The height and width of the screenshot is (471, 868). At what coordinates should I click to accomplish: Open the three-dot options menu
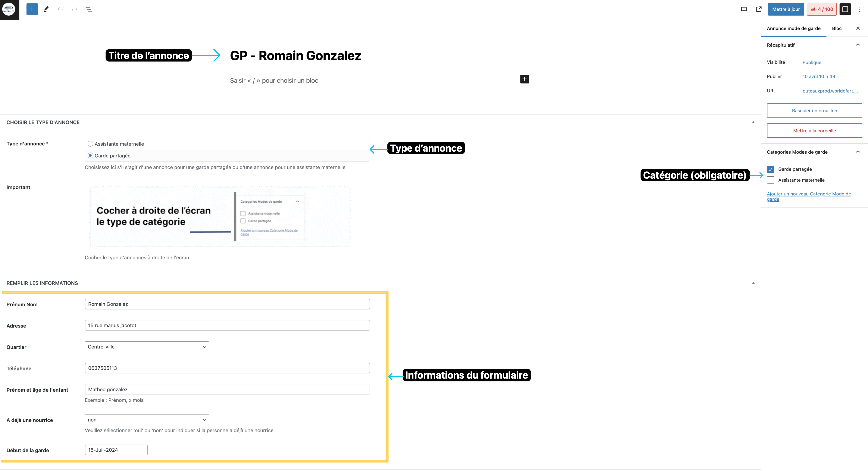(859, 9)
